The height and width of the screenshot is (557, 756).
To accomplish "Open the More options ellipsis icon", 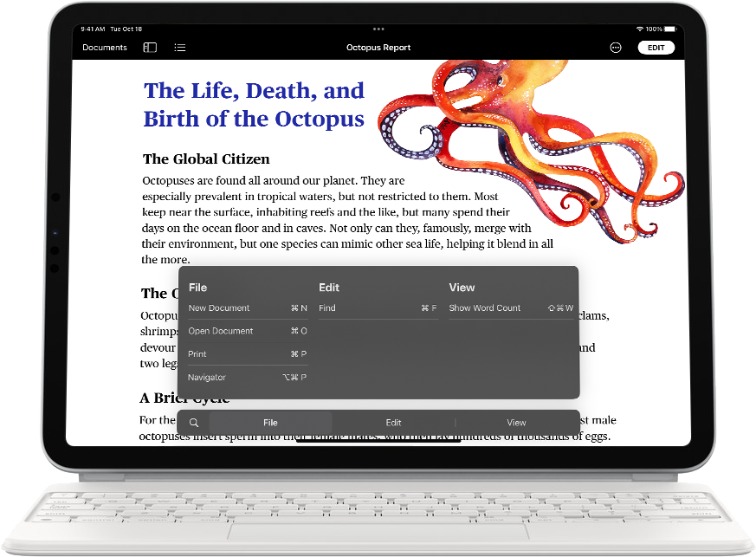I will 616,48.
